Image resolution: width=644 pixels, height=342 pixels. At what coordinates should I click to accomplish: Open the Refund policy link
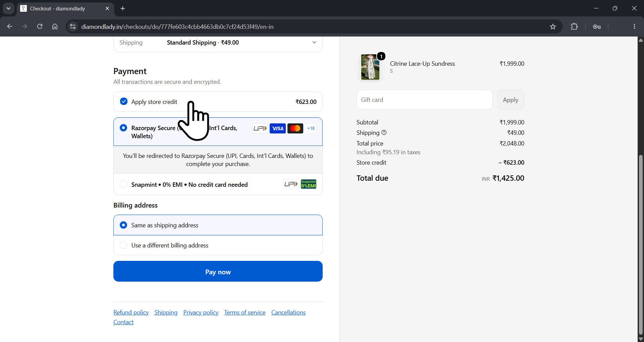(131, 312)
